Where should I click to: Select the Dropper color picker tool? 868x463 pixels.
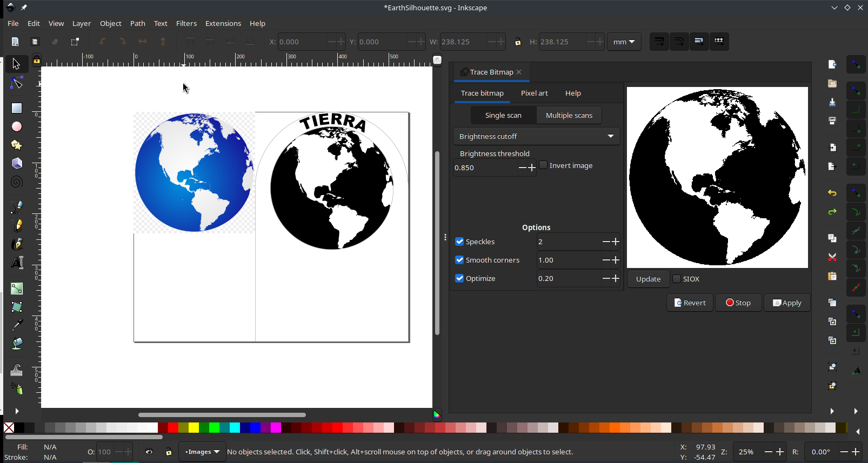(17, 325)
